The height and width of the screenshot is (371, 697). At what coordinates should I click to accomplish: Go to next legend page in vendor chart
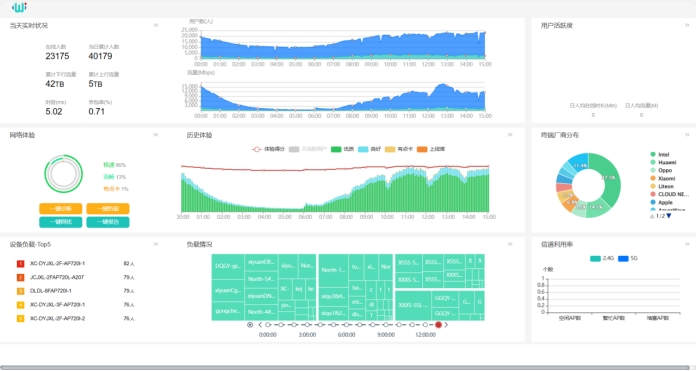(669, 216)
